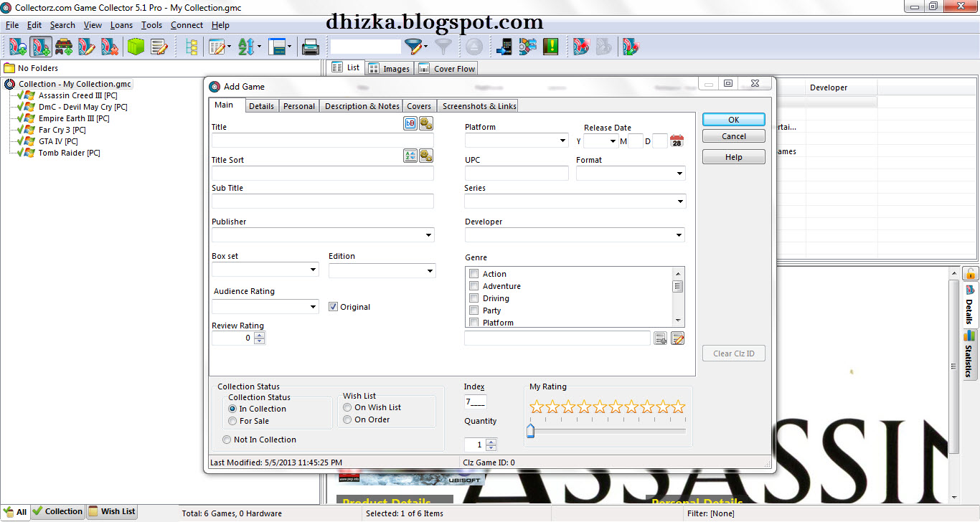This screenshot has width=980, height=522.
Task: Click the view layout toolbar icon
Action: pos(278,47)
